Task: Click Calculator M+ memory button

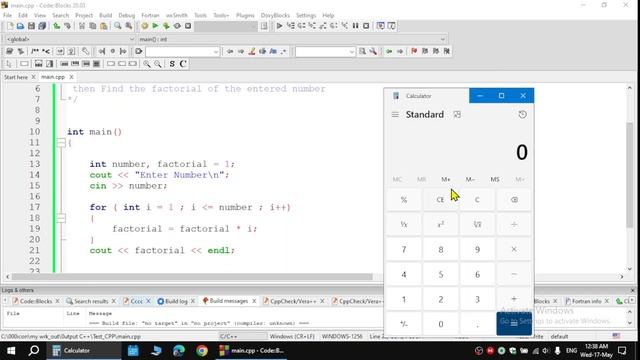Action: 446,180
